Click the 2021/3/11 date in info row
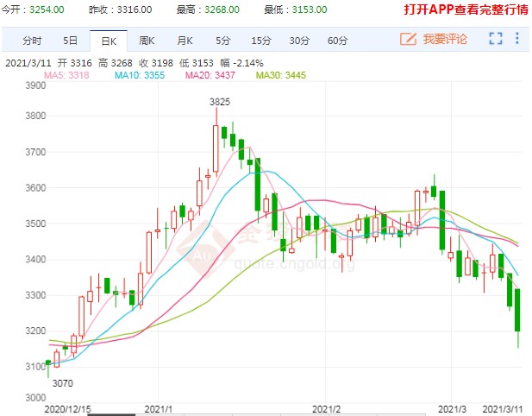 pos(28,63)
